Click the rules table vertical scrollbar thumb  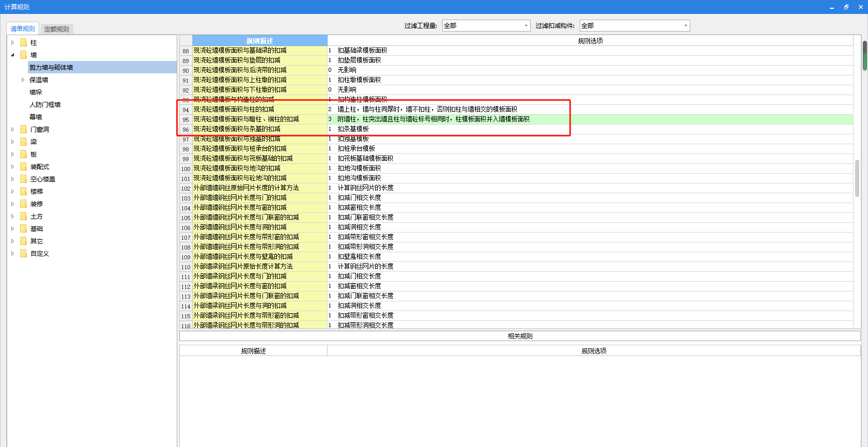pyautogui.click(x=857, y=178)
